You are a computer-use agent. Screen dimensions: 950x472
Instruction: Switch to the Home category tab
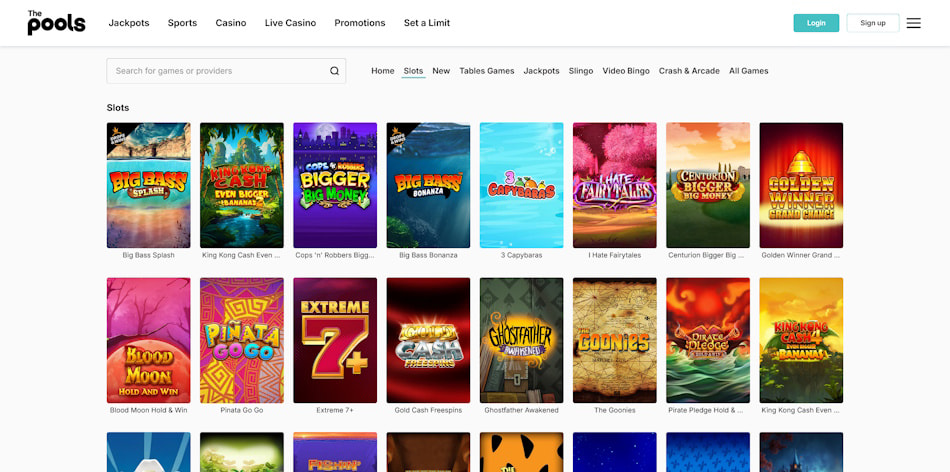[382, 71]
